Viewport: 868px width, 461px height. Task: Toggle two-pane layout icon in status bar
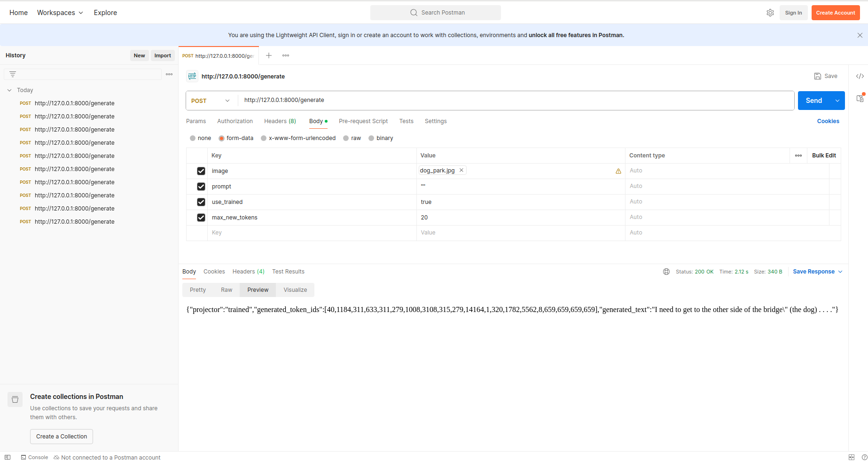point(852,457)
